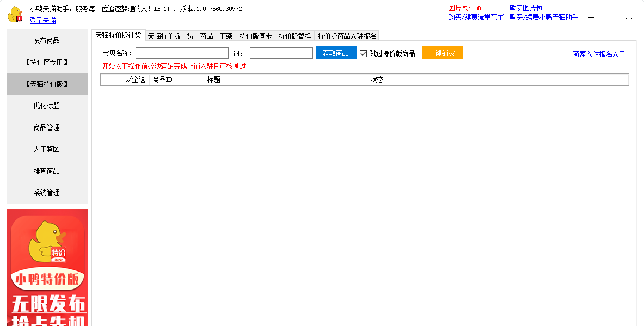The width and height of the screenshot is (644, 326).
Task: Open 排查商品 in the sidebar
Action: pos(47,171)
